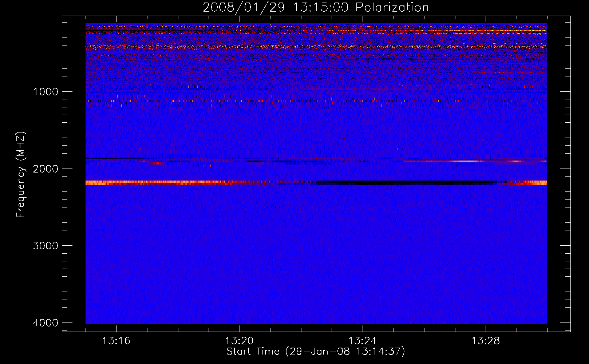Click the 4000 frequency tick label

[x=46, y=323]
